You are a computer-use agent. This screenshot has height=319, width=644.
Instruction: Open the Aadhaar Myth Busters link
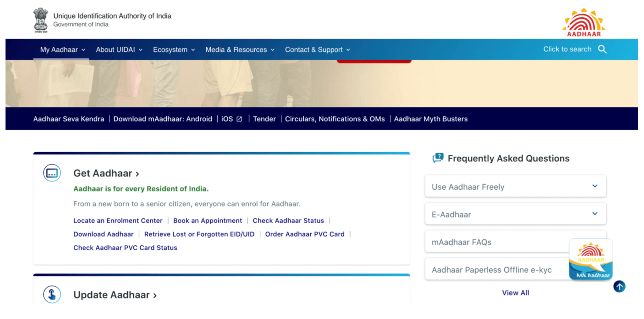[431, 119]
